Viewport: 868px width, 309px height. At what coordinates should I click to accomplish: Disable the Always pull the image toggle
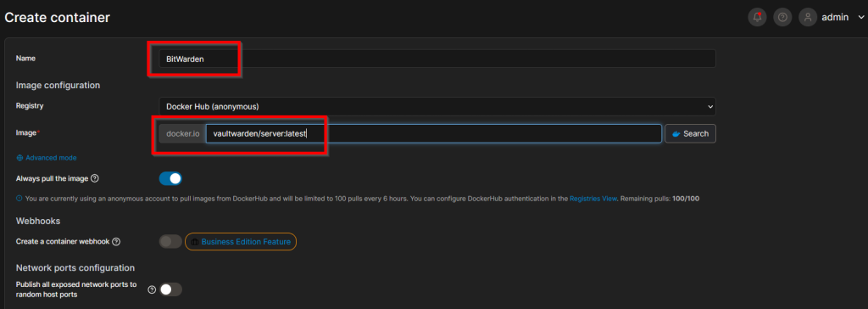pyautogui.click(x=170, y=178)
